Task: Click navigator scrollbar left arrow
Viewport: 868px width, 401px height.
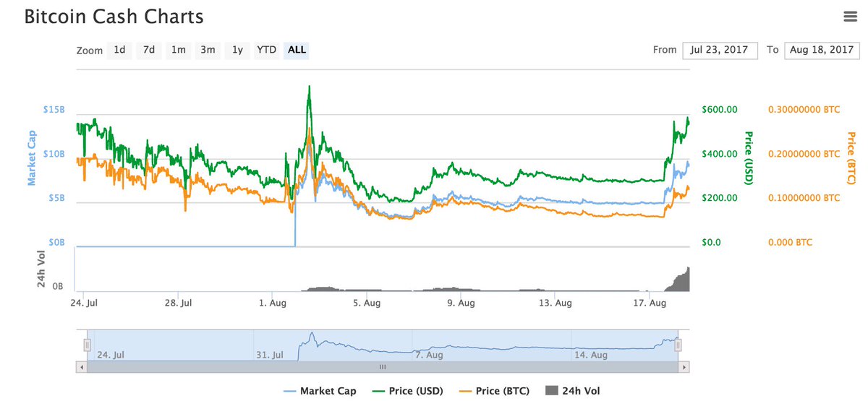Action: click(81, 367)
